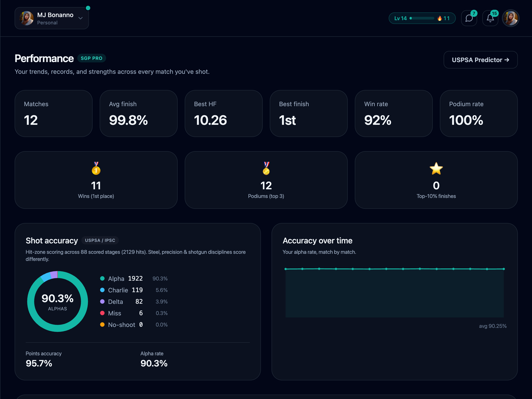Click the Charlie blue legend dot
532x399 pixels.
tap(102, 290)
